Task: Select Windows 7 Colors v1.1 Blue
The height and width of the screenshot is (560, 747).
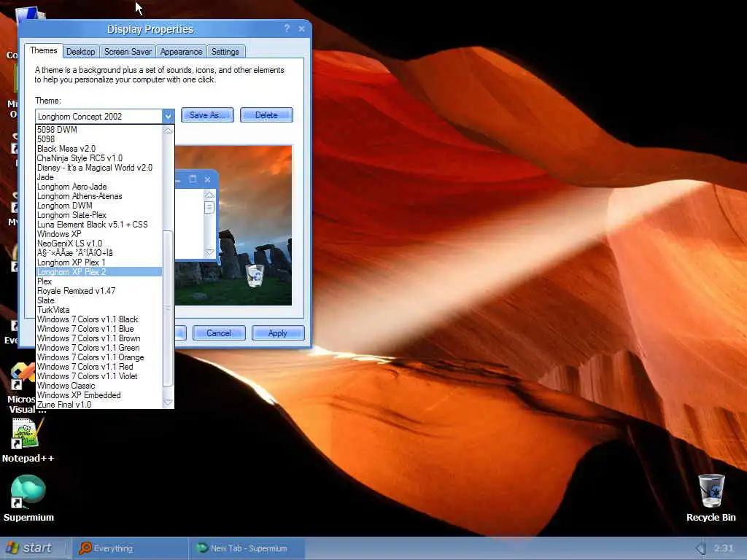Action: pos(99,329)
